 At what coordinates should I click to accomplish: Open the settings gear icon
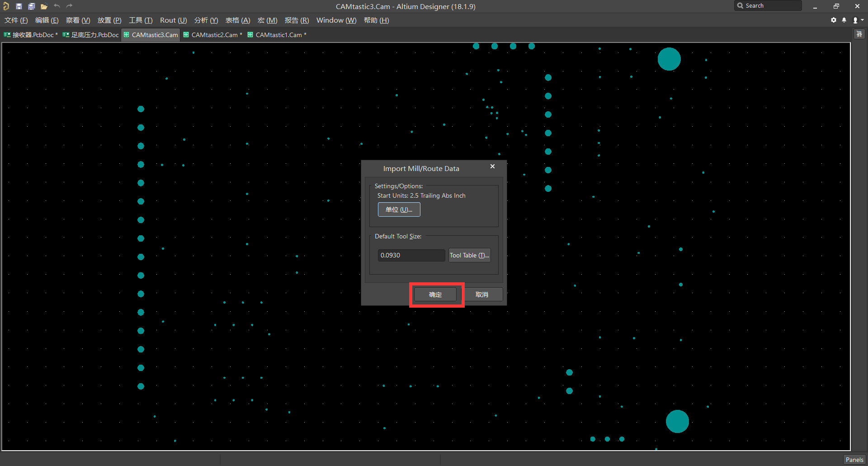click(833, 20)
